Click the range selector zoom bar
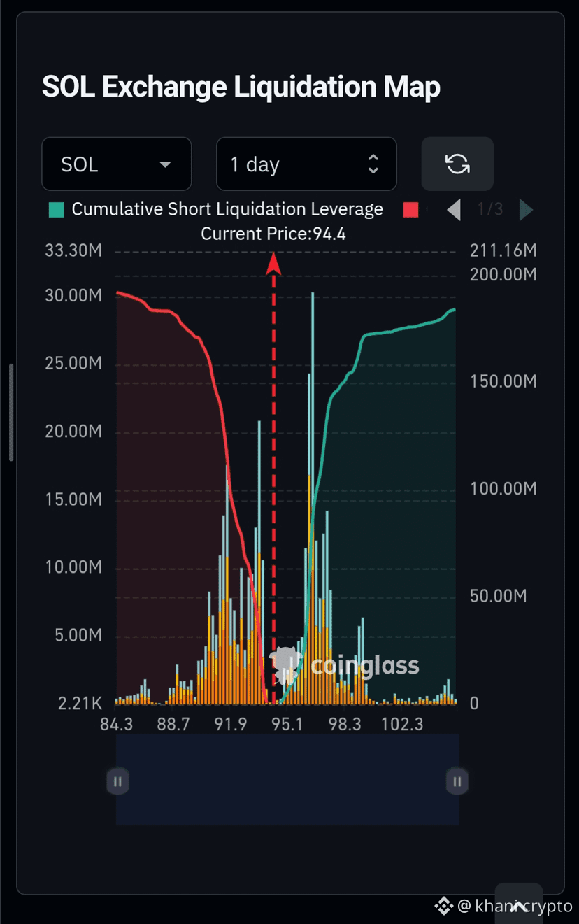This screenshot has width=579, height=924. (x=287, y=780)
